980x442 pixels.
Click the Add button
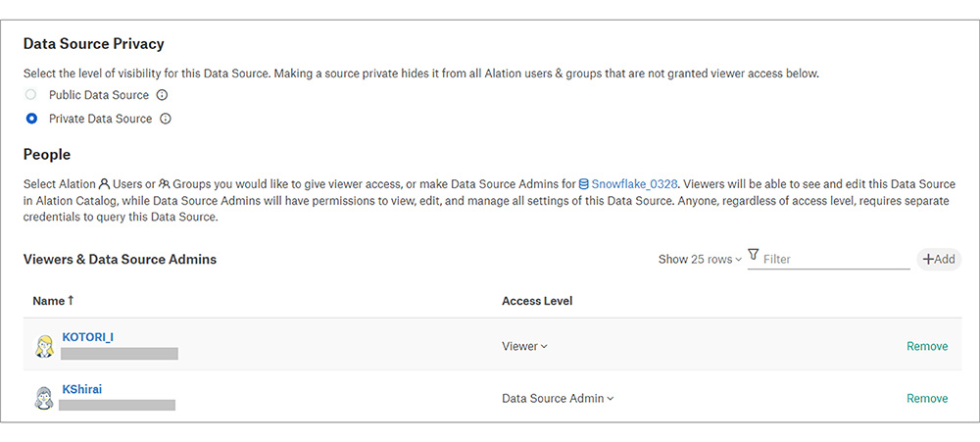point(939,260)
